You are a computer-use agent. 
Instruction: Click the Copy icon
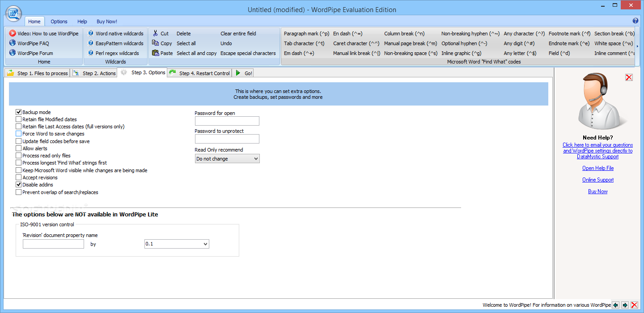pyautogui.click(x=155, y=43)
